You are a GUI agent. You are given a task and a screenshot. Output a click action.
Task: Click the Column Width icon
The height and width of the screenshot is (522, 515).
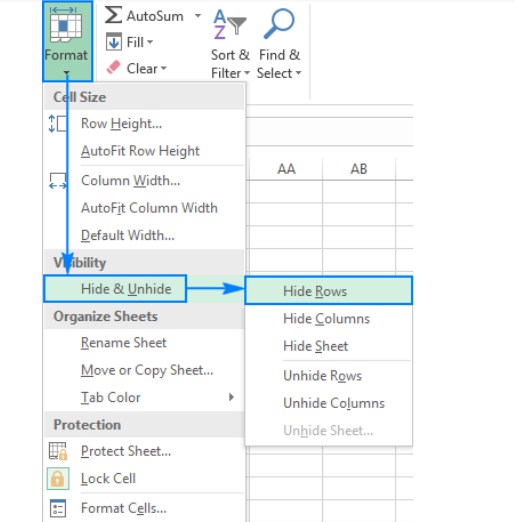pyautogui.click(x=58, y=180)
